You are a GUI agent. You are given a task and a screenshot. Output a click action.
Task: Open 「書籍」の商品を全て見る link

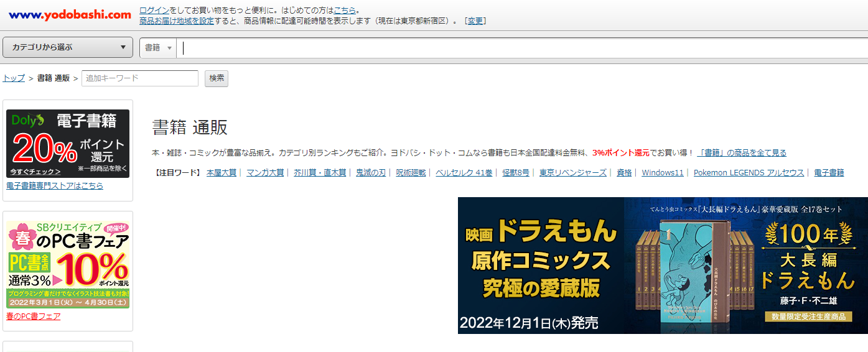tap(742, 153)
